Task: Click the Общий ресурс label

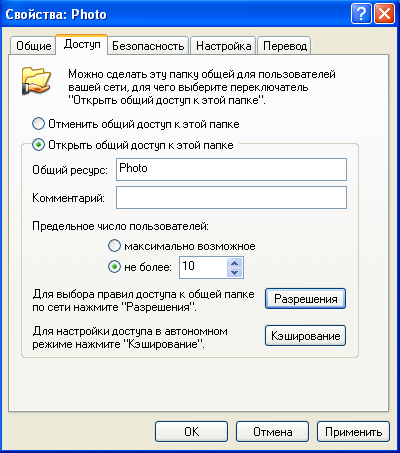Action: click(x=70, y=170)
